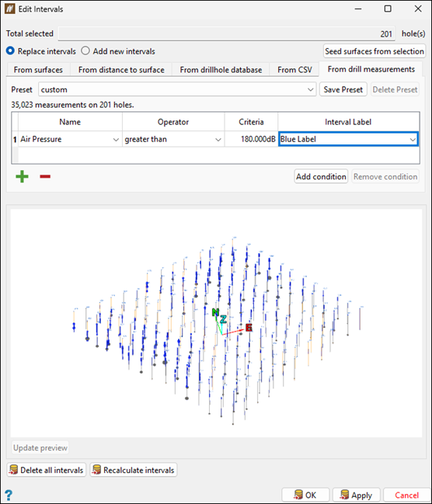432x504 pixels.
Task: Select the Add new intervals radio button
Action: [x=85, y=50]
